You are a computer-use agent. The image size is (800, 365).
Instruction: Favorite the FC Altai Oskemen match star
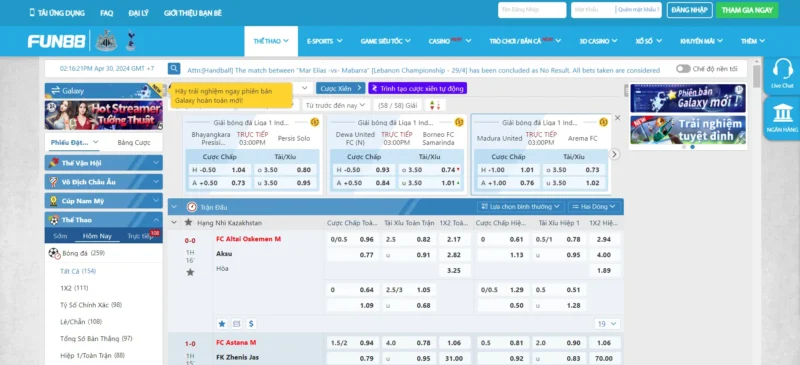pos(190,273)
